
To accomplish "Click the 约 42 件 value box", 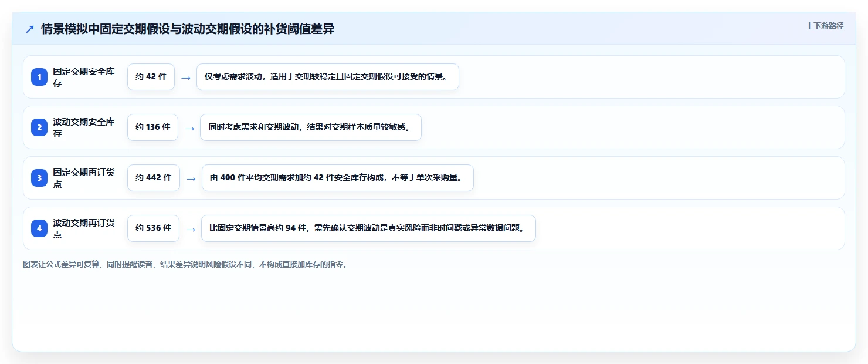I will (151, 77).
